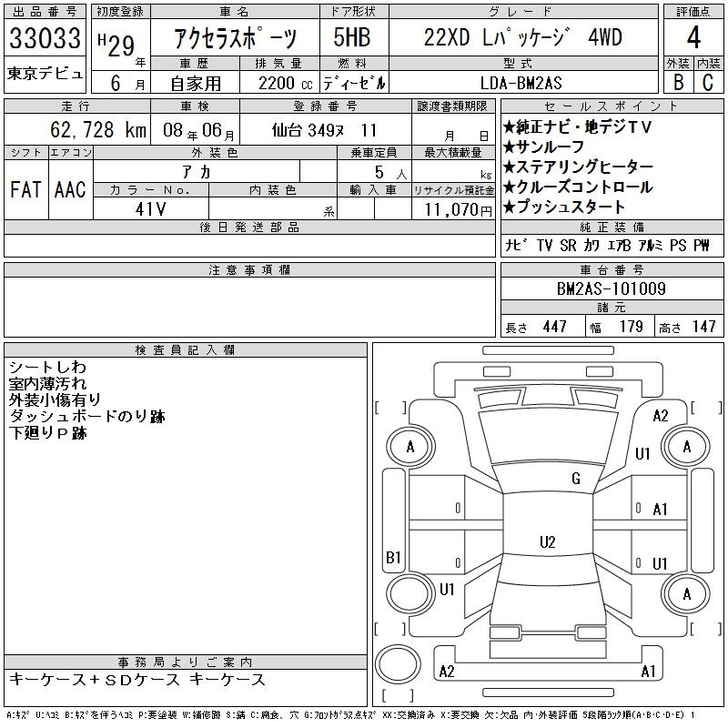Select the セールスポイント section header

[x=612, y=106]
